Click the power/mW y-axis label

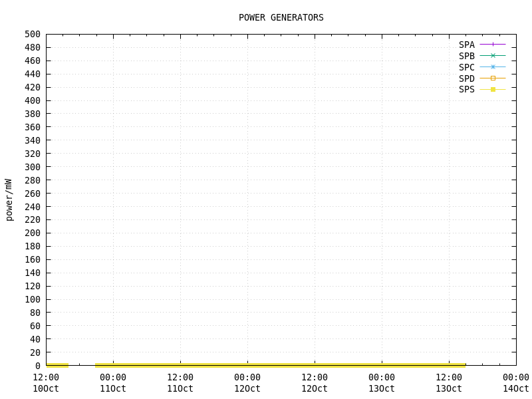coord(9,199)
